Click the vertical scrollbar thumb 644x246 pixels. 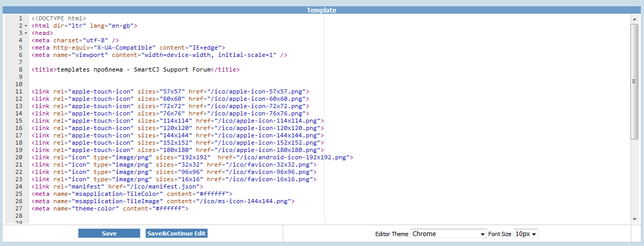634,81
